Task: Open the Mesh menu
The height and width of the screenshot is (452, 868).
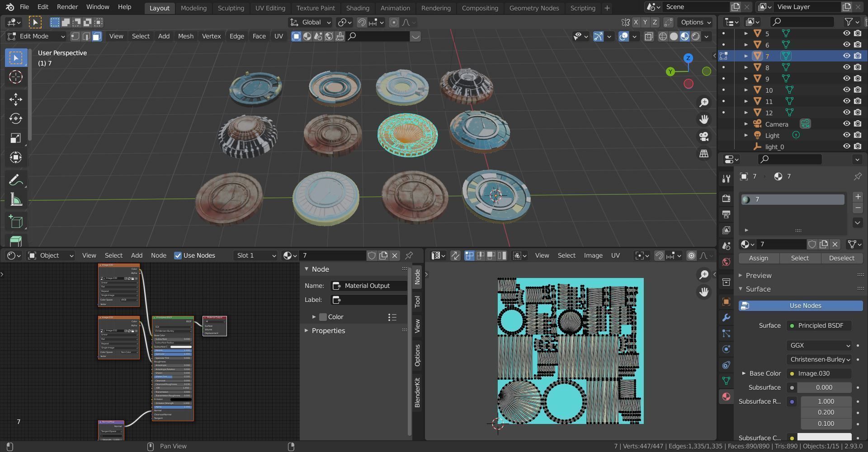Action: point(185,36)
